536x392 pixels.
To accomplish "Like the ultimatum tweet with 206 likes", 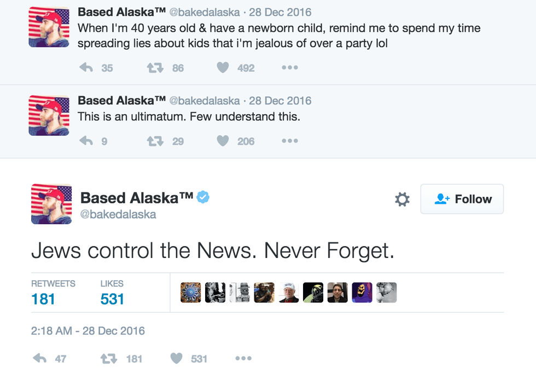I will coord(223,141).
